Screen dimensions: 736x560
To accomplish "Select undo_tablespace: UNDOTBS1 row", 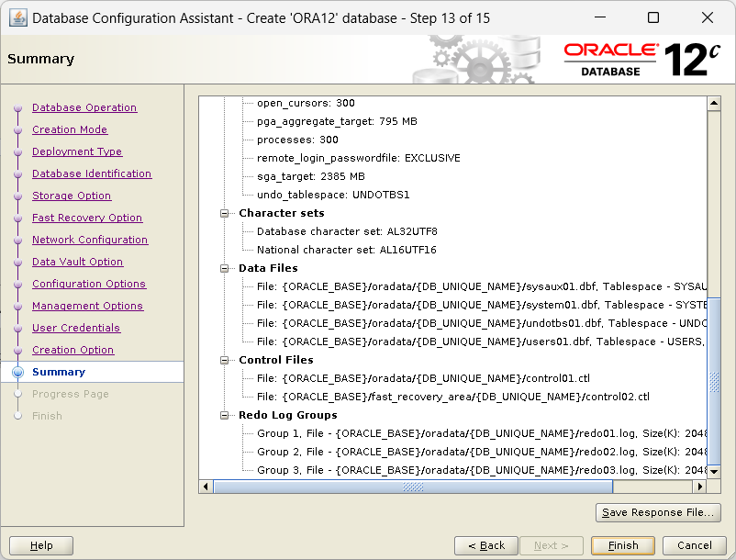I will pyautogui.click(x=333, y=195).
